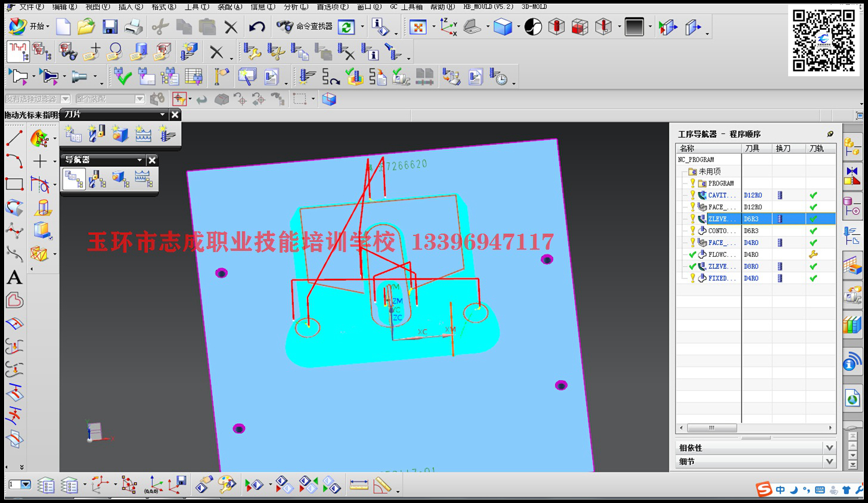This screenshot has height=503, width=868.
Task: Click the line sketch tool in left sidebar
Action: pos(14,138)
